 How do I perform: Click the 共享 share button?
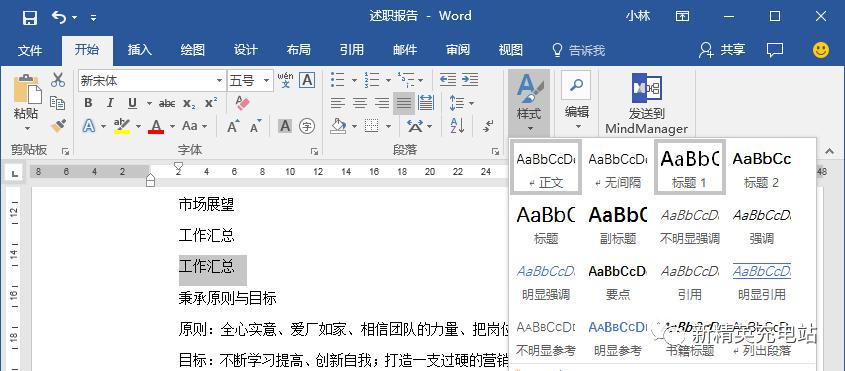[x=722, y=50]
